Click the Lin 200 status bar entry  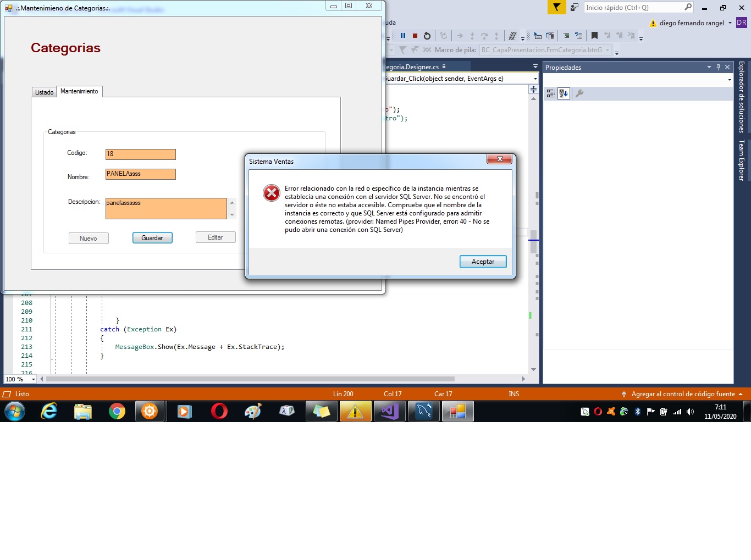[x=343, y=394]
